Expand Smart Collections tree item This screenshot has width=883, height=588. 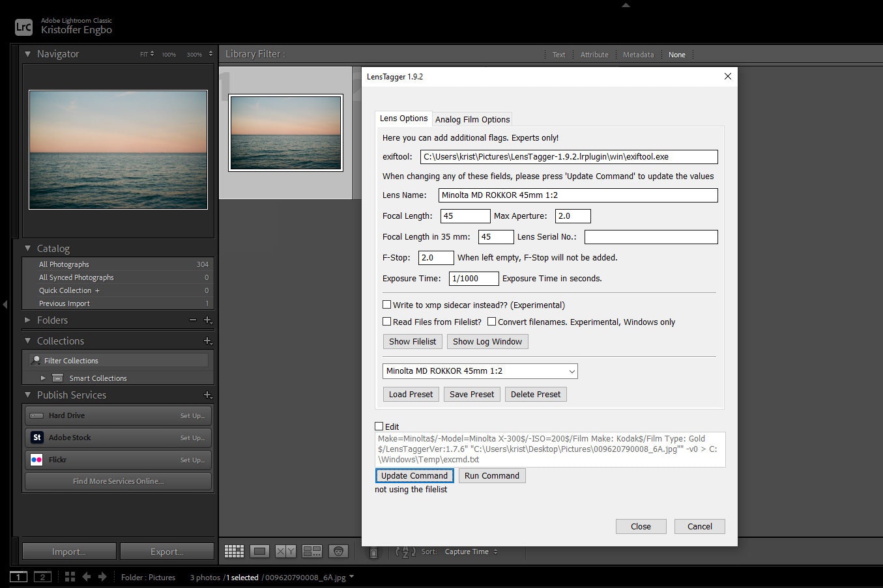[x=43, y=378]
